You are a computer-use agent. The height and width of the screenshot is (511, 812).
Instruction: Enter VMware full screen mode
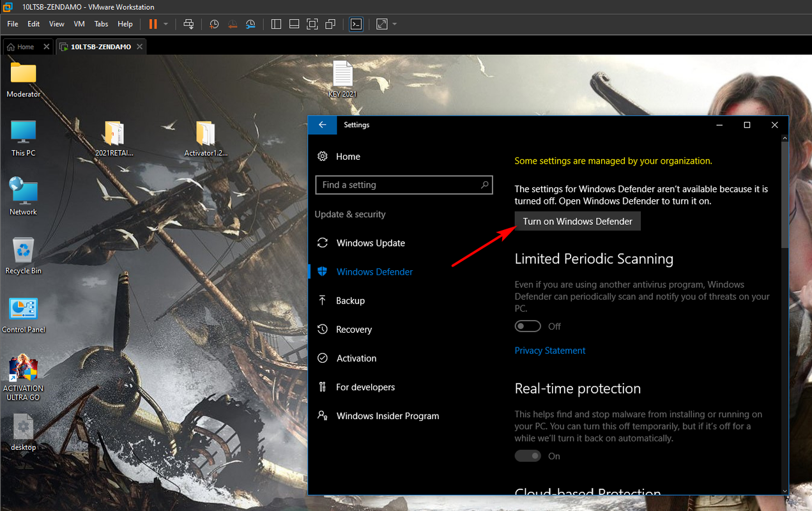(312, 24)
